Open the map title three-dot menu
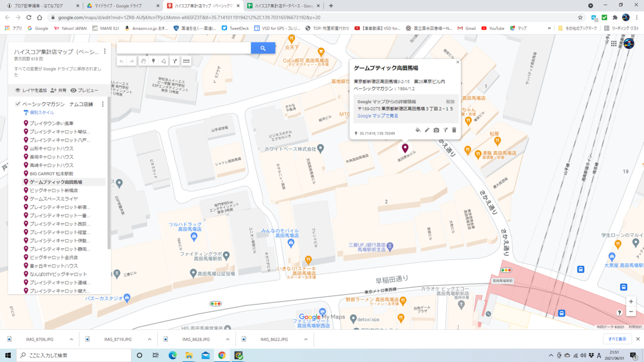Viewport: 644px width, 362px height. pos(105,51)
